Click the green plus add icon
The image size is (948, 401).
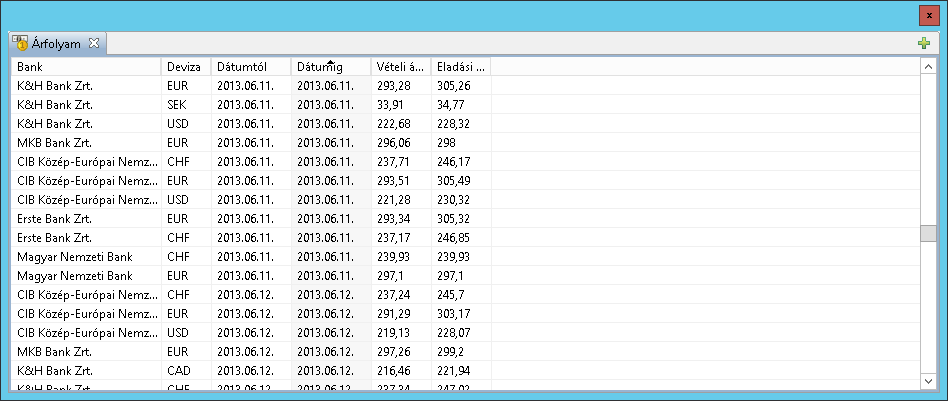click(x=923, y=43)
